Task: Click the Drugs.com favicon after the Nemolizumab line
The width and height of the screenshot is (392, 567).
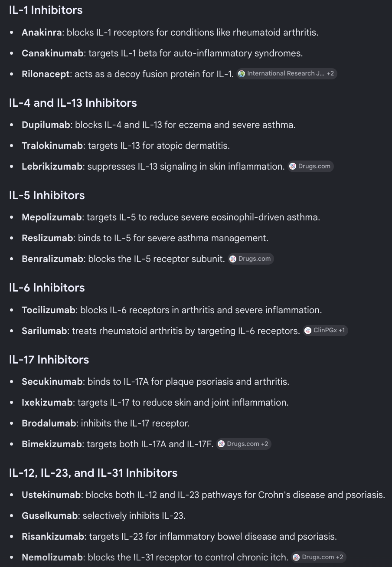Action: (297, 557)
